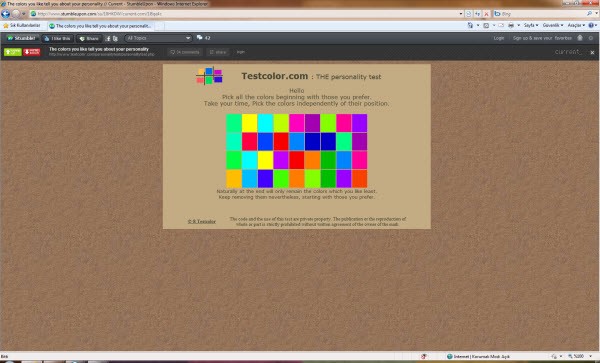Open the All Topics dropdown

click(158, 38)
